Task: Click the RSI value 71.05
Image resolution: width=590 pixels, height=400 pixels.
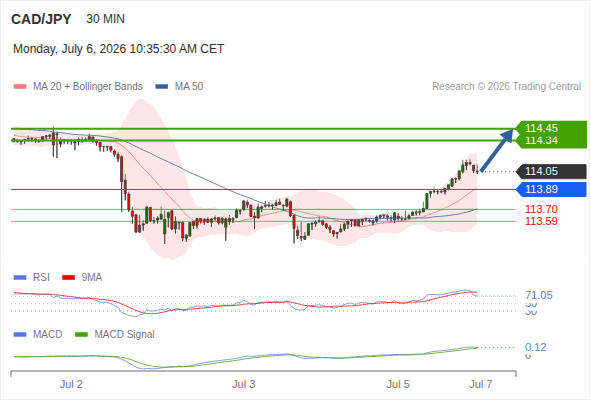Action: [539, 295]
